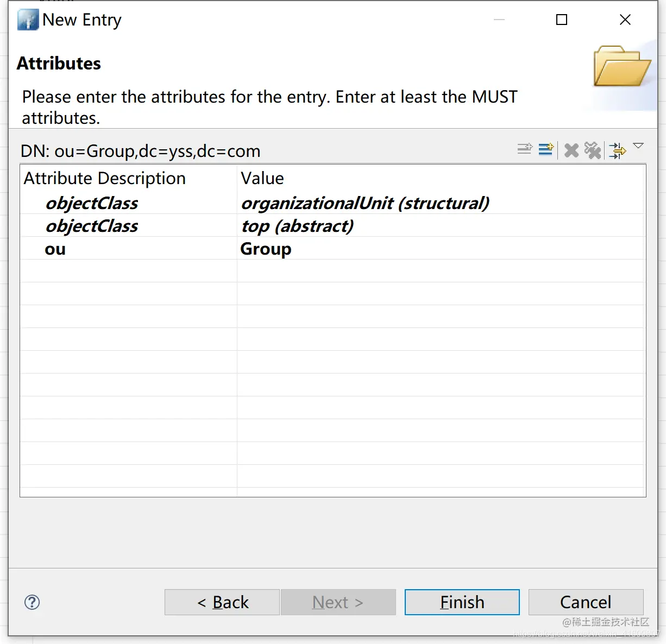Viewport: 666px width, 644px height.
Task: Click the organizationalUnit (structural) value
Action: pyautogui.click(x=365, y=203)
